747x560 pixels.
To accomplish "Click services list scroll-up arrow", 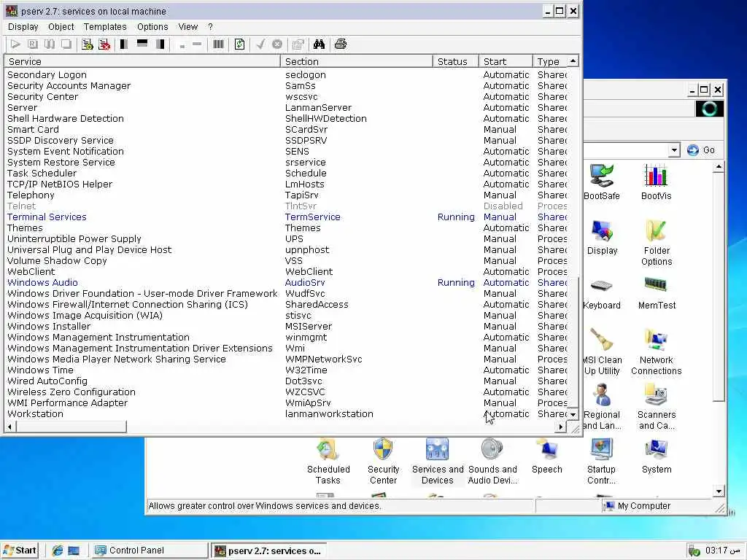I will coord(573,61).
